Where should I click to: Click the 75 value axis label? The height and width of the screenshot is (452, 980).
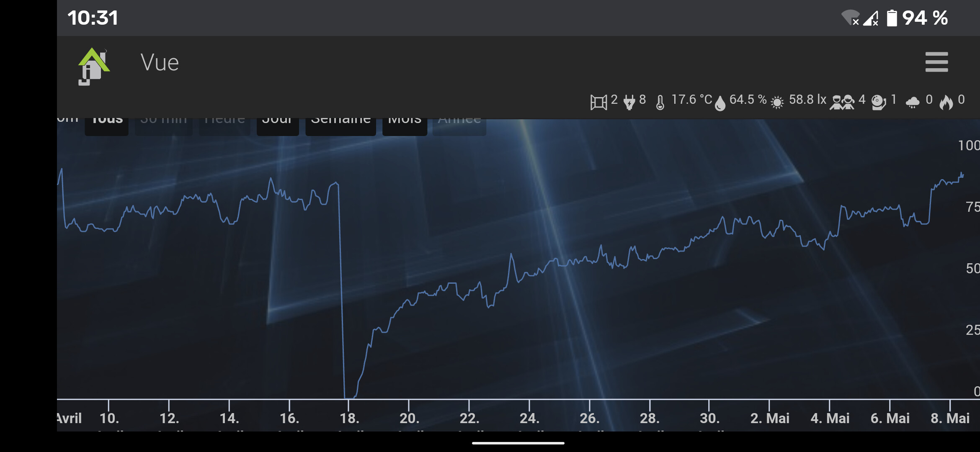[x=973, y=207]
